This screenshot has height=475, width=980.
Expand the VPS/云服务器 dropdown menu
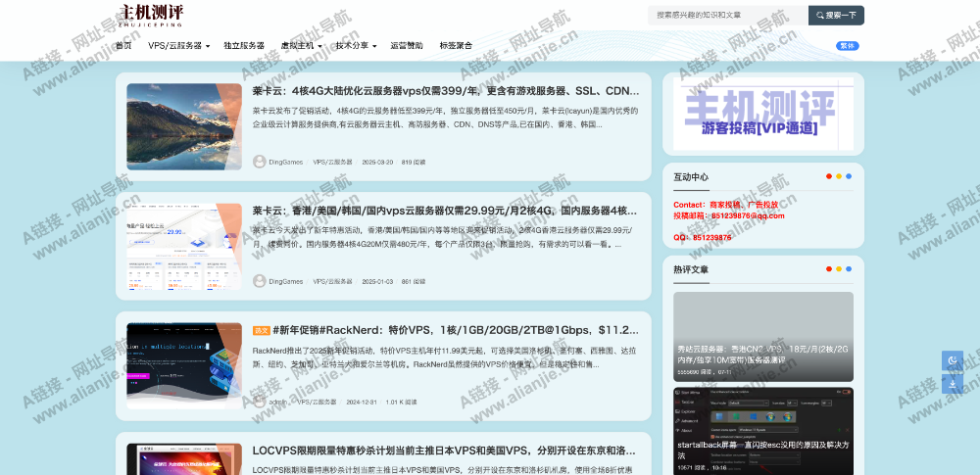(x=178, y=46)
